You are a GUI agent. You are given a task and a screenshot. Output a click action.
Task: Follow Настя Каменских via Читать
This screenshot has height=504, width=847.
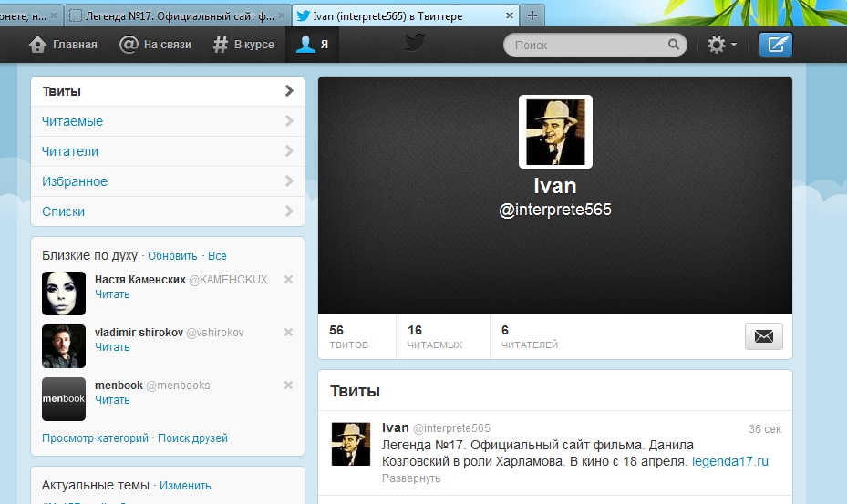(112, 294)
